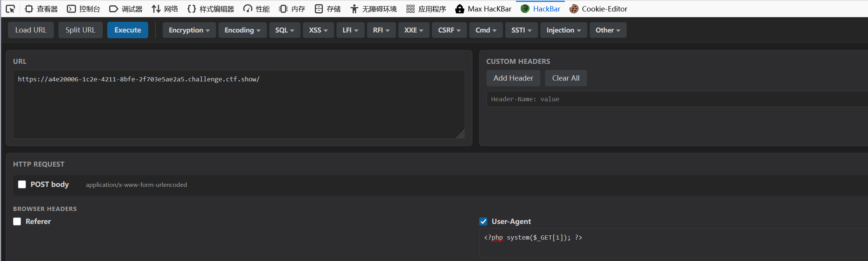
Task: Click the Add Header button
Action: point(513,78)
